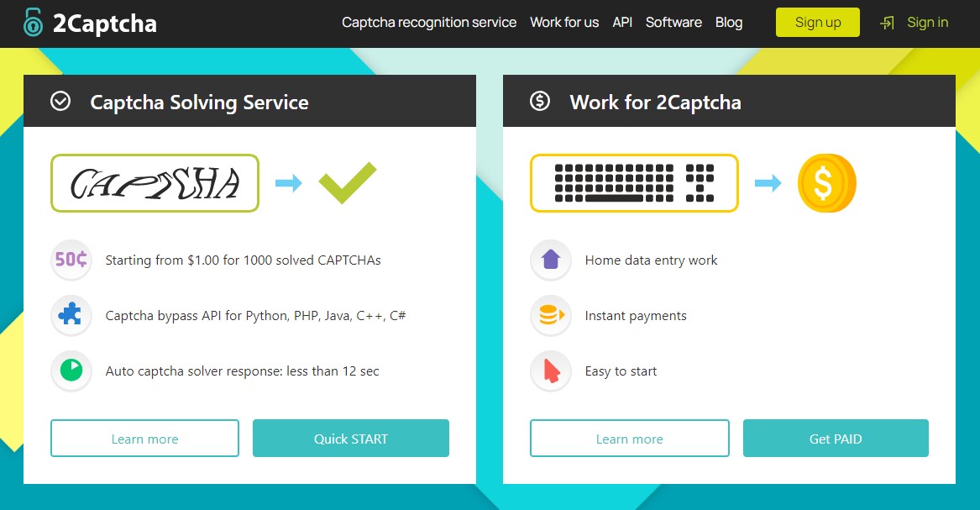Click the purple home icon for data entry work

pos(550,260)
